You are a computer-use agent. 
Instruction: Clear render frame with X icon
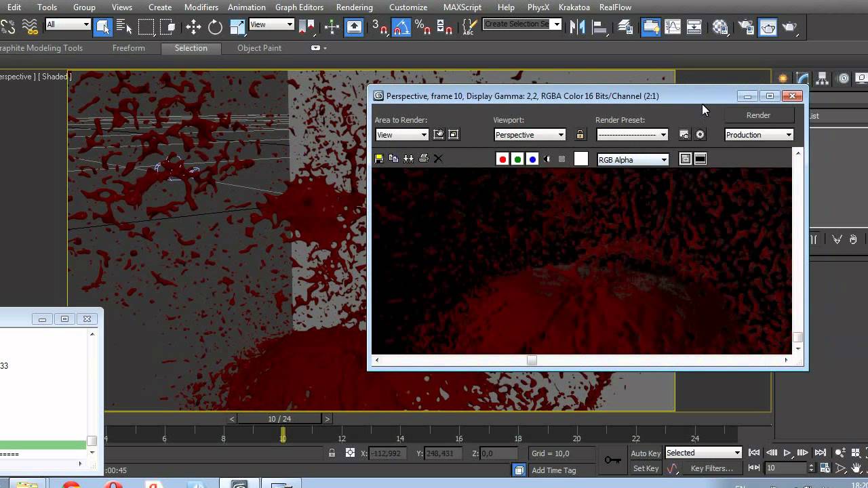tap(438, 159)
